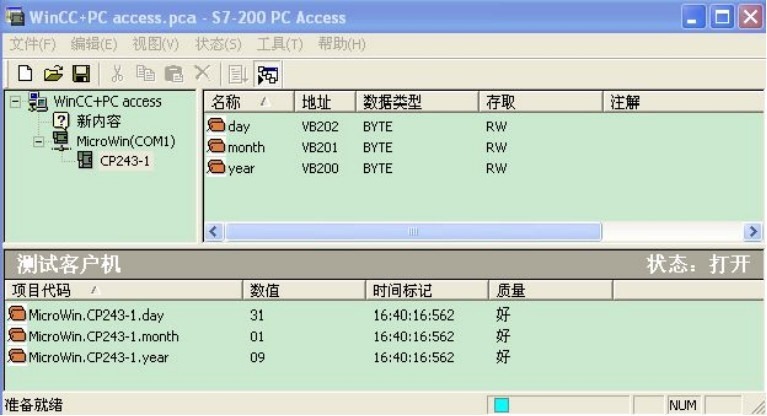Click the application icon in title bar
Image resolution: width=767 pixels, height=416 pixels.
pos(15,17)
